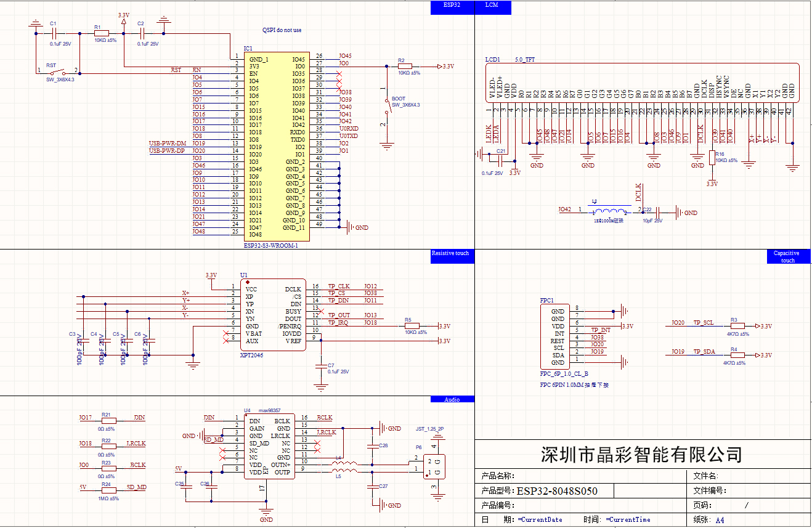
Task: Click resistor R1 10KΩ symbol
Action: [x=102, y=33]
